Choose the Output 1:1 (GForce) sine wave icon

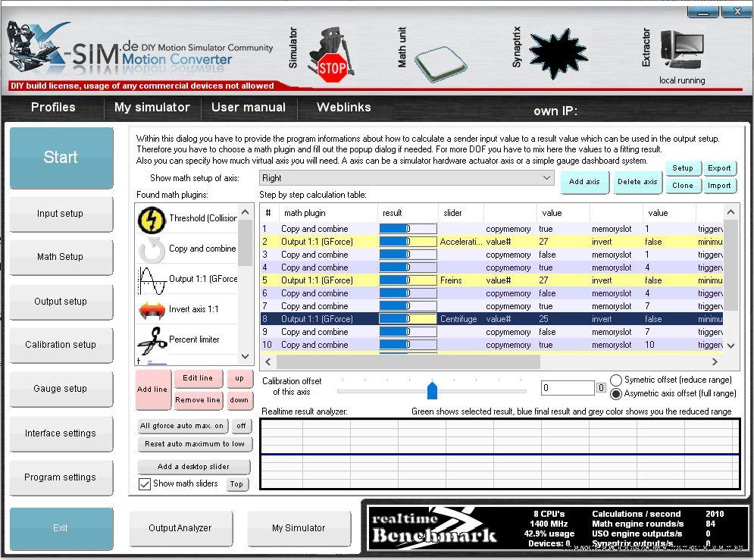pyautogui.click(x=152, y=280)
